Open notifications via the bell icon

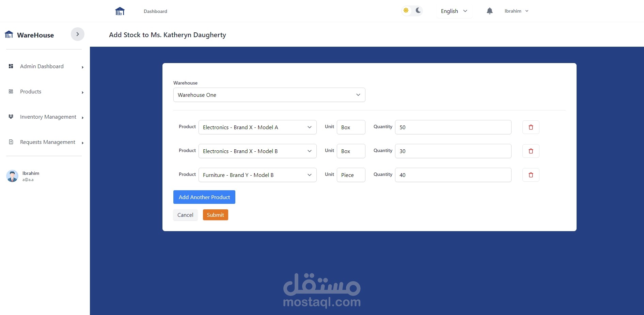point(489,11)
